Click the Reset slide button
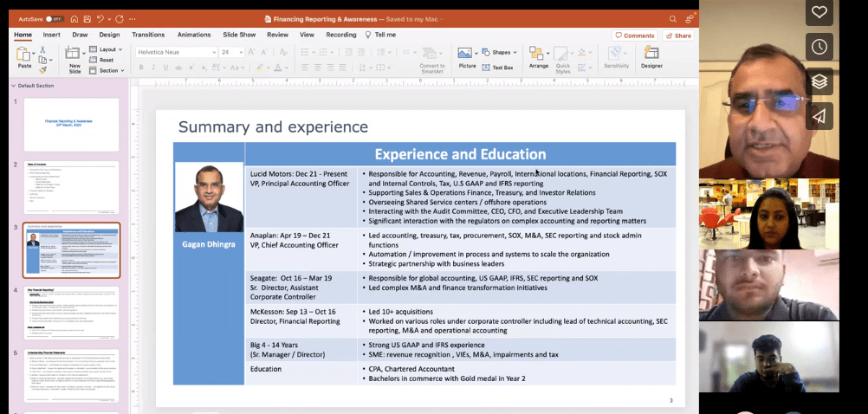 [x=102, y=60]
